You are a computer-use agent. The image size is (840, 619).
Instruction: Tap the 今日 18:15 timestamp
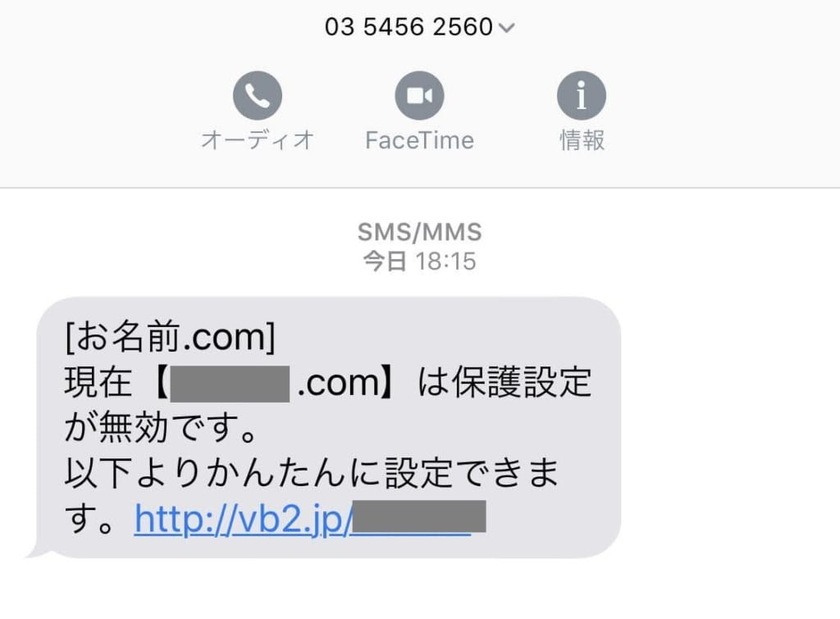click(419, 262)
